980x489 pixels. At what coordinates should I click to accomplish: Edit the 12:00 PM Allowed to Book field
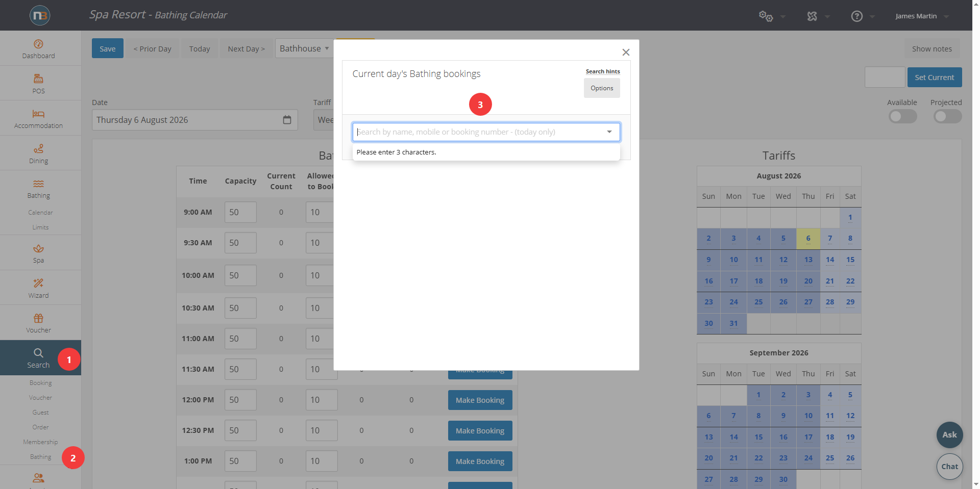pyautogui.click(x=322, y=400)
